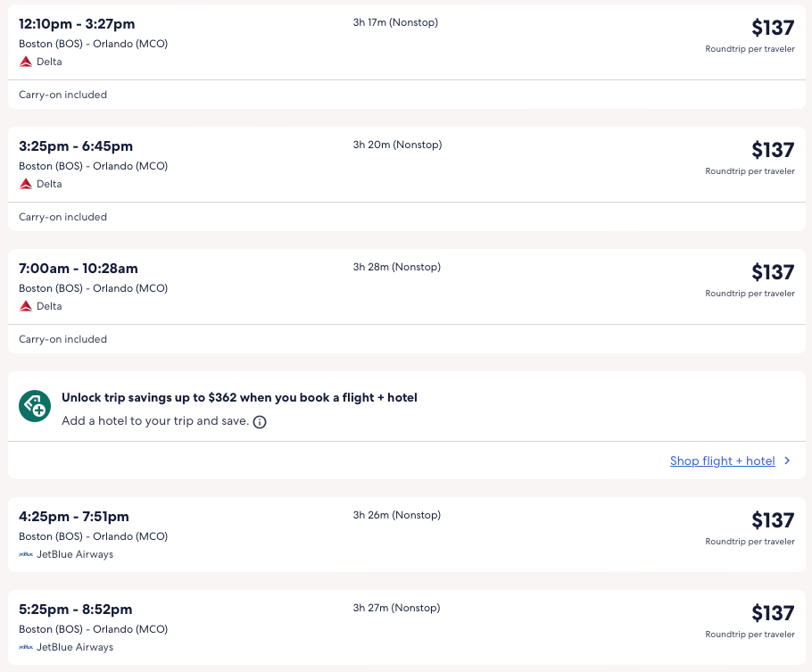Image resolution: width=812 pixels, height=672 pixels.
Task: Click the $137 price on the 3h 17m flight
Action: pyautogui.click(x=772, y=28)
